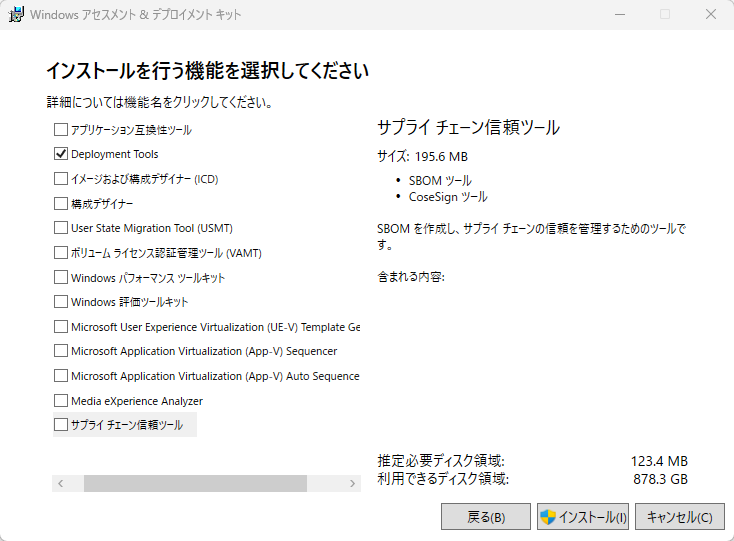734x541 pixels.
Task: Tick the サプライ チェーン信頼ツール checkbox
Action: point(60,425)
